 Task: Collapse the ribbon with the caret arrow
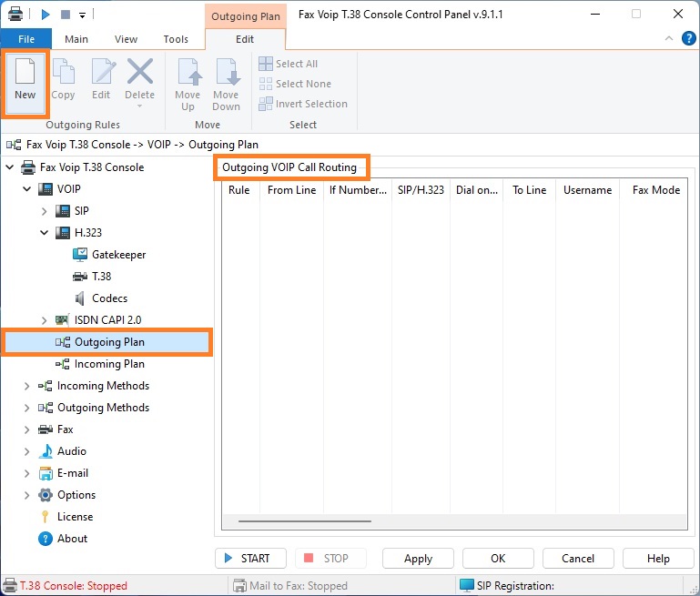coord(669,38)
